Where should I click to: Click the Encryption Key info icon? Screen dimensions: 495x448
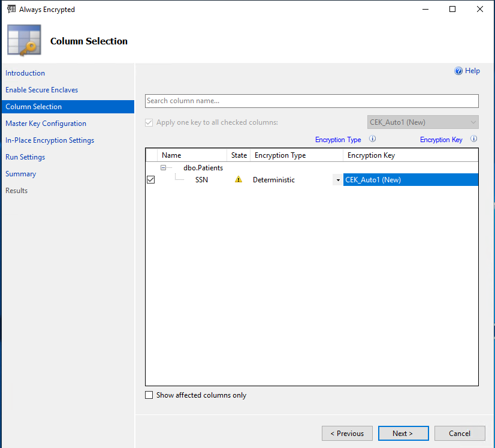(x=473, y=139)
